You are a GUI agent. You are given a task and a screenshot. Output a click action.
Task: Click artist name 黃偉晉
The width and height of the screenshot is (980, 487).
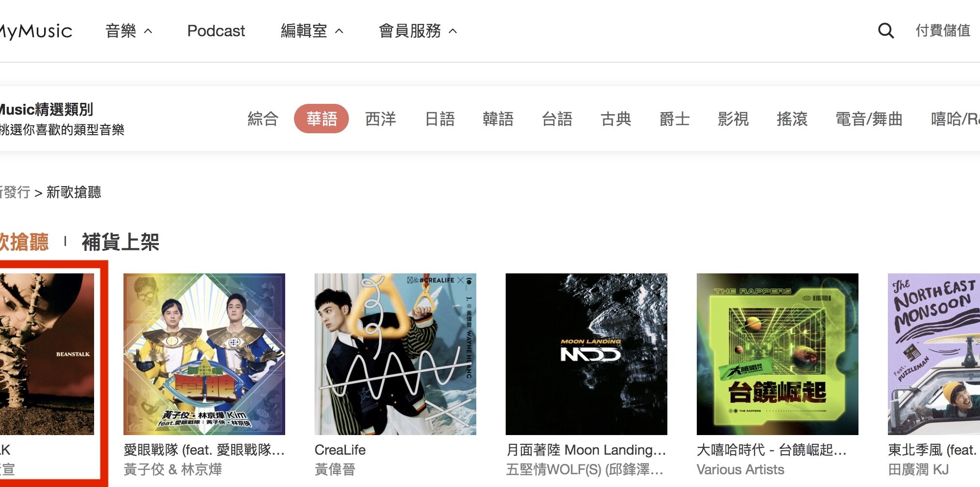coord(335,469)
